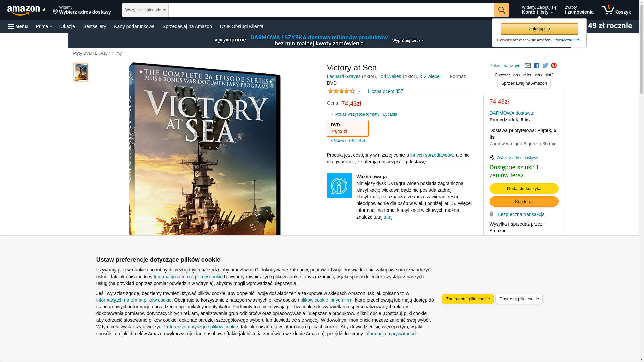Select the DVD format option box

pos(347,128)
